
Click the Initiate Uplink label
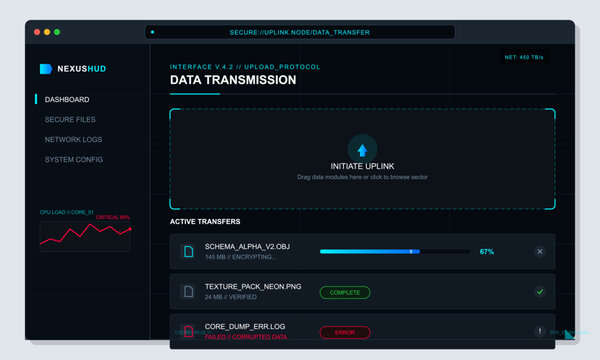click(x=362, y=166)
